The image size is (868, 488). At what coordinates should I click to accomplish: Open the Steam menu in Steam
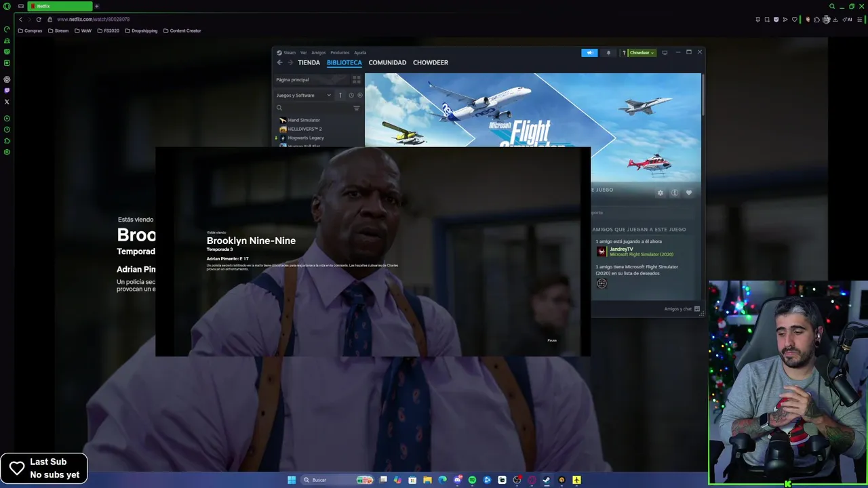[x=290, y=53]
